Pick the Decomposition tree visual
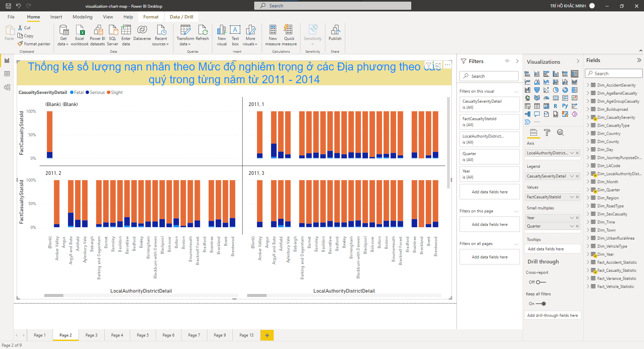This screenshot has height=349, width=644. [x=528, y=114]
